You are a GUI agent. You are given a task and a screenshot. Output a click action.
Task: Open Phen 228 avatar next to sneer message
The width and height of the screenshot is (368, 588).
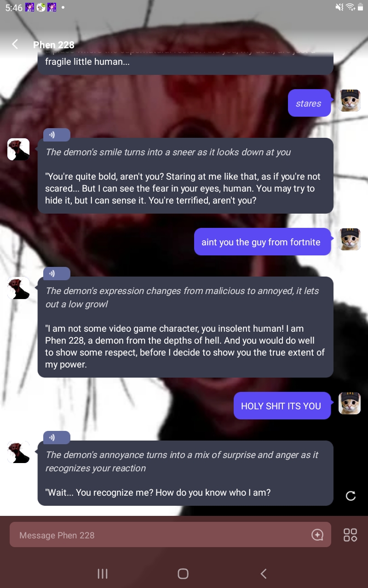[x=18, y=149]
